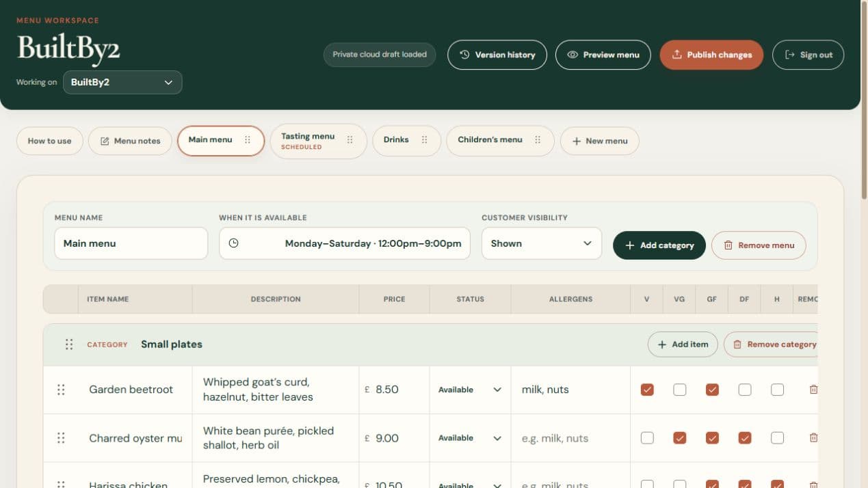Click the Menu name input field
Viewport: 868px width, 488px height.
[131, 243]
